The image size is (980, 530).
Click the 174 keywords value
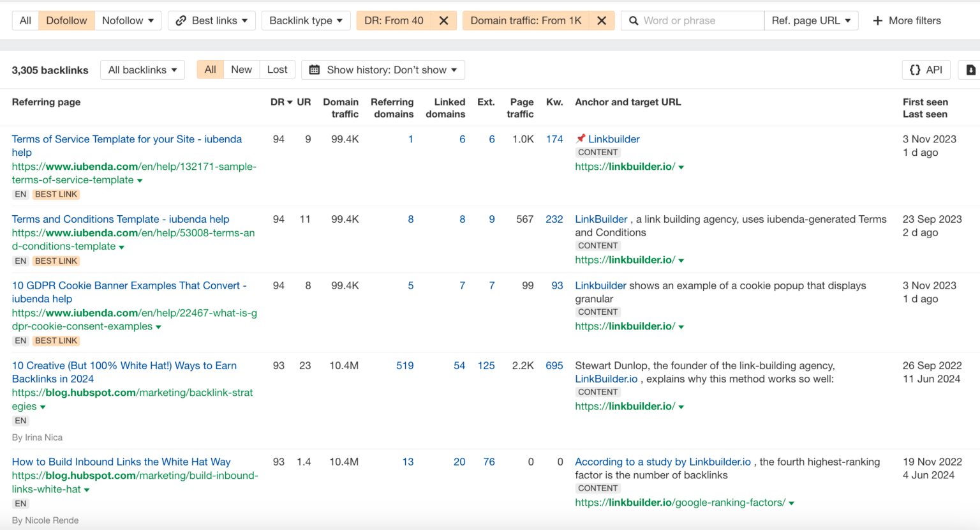[554, 139]
